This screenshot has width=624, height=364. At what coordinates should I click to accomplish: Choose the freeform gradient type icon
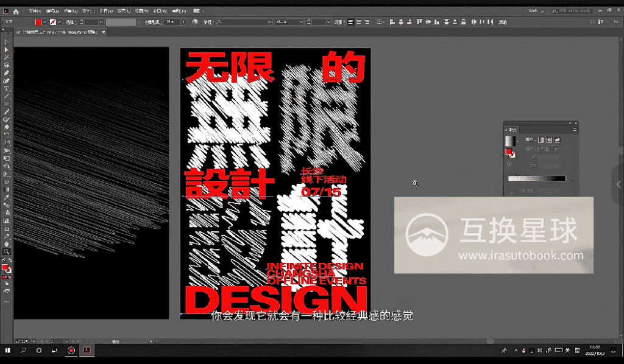pos(558,139)
